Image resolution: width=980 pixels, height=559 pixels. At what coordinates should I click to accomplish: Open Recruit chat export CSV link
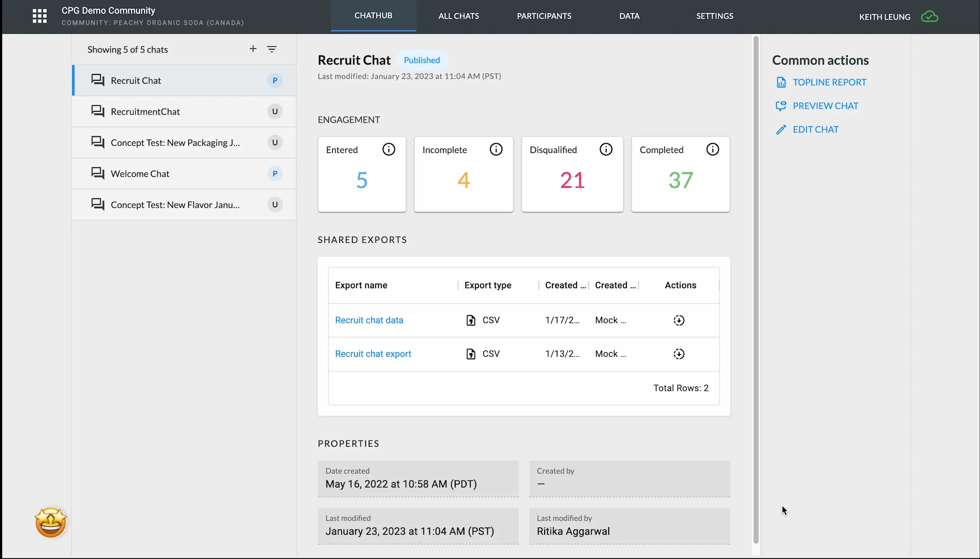click(373, 353)
